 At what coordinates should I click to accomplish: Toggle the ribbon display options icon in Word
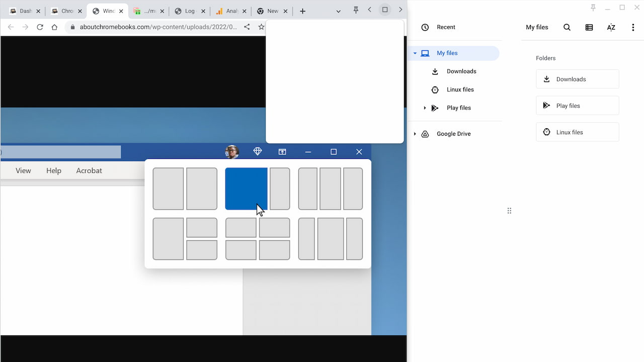282,152
